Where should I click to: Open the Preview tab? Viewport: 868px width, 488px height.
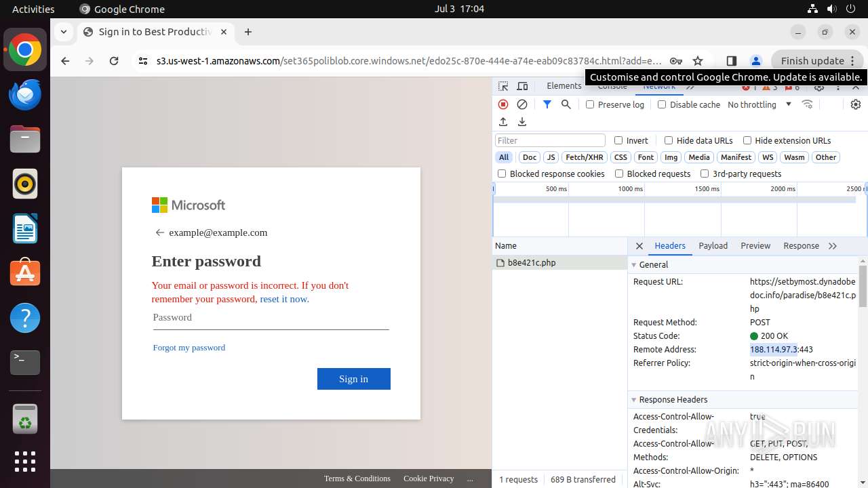click(755, 246)
